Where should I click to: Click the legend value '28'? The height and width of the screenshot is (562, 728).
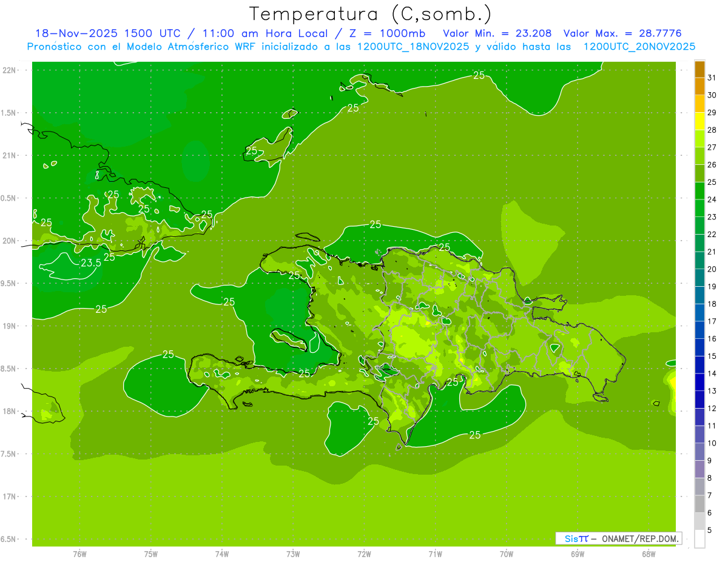pos(712,130)
